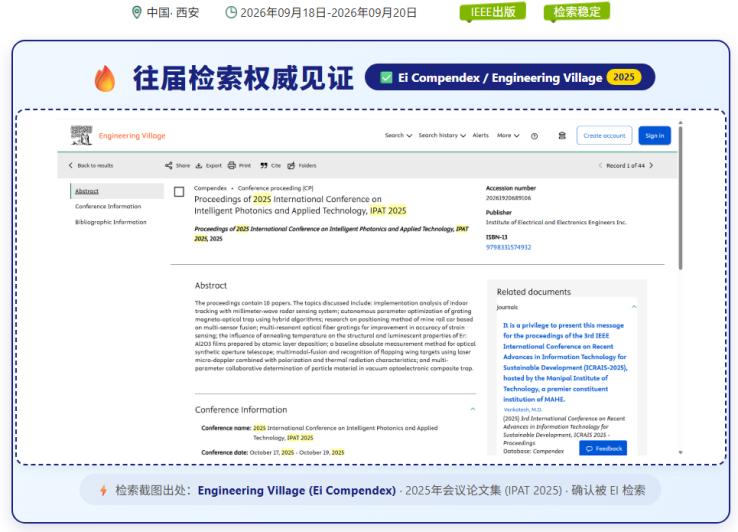Click Back to results
The height and width of the screenshot is (532, 738).
tap(91, 165)
